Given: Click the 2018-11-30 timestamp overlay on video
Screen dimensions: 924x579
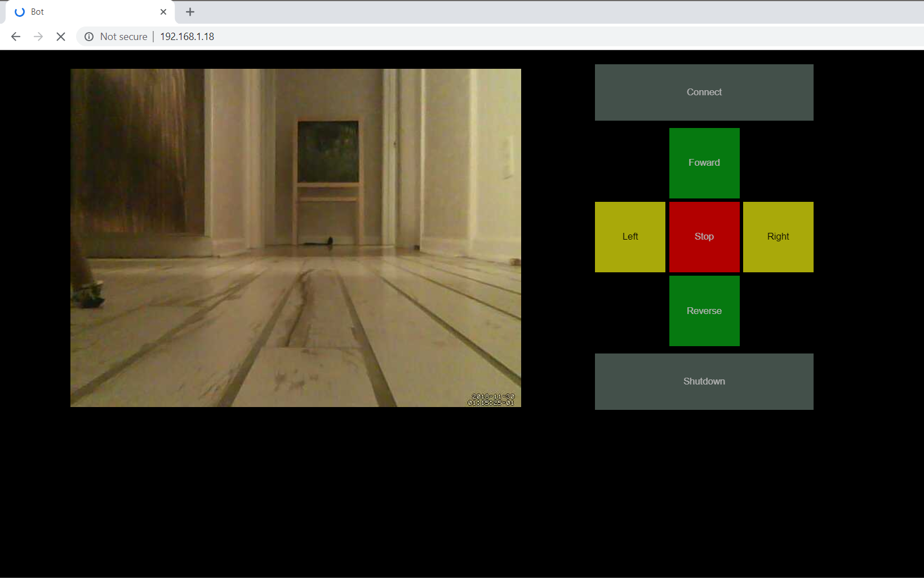Looking at the screenshot, I should pyautogui.click(x=492, y=400).
